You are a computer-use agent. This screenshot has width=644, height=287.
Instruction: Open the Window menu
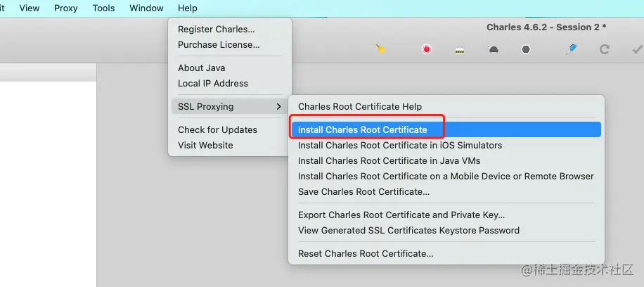tap(146, 8)
